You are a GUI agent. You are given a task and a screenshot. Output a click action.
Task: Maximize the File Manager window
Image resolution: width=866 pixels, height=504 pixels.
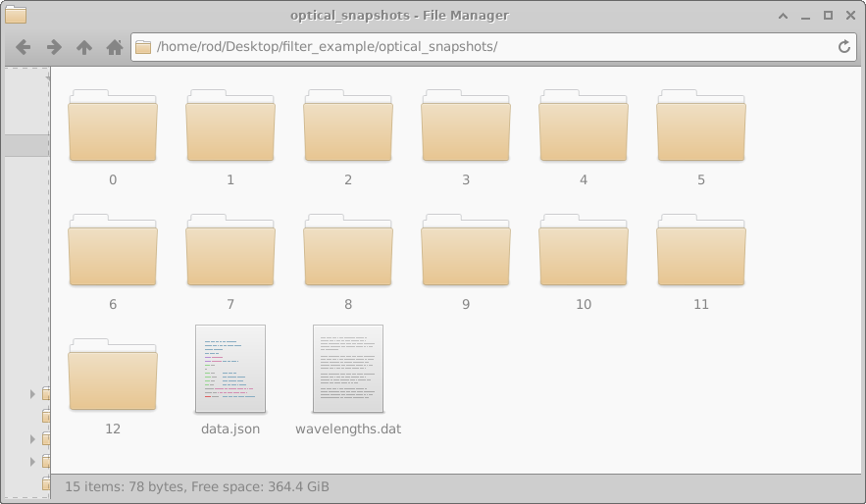coord(828,16)
